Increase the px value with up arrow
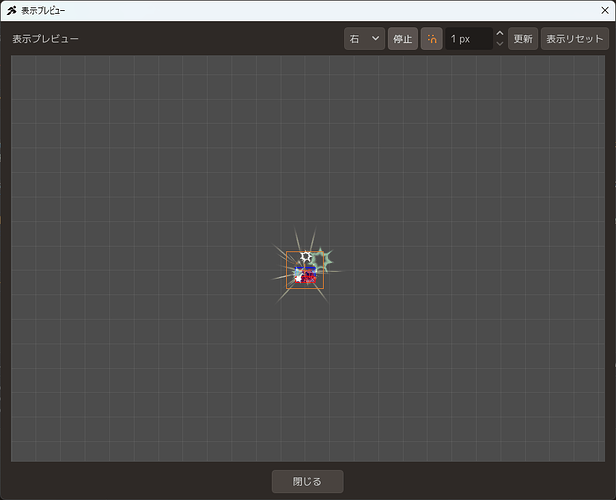This screenshot has width=616, height=500. click(x=500, y=33)
